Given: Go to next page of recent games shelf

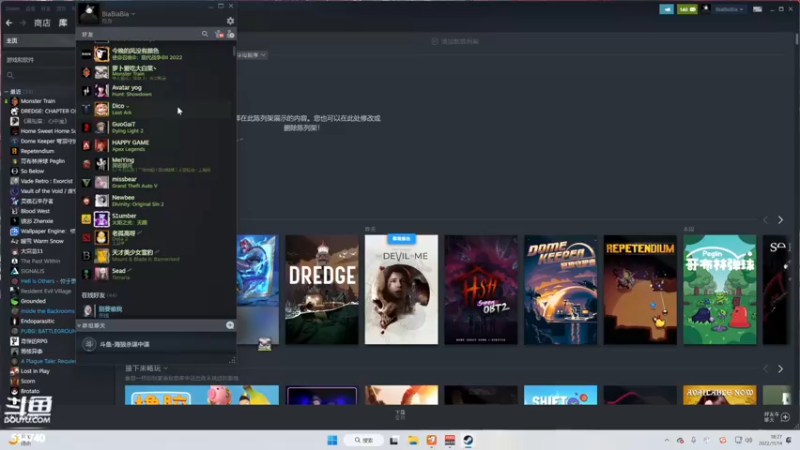Looking at the screenshot, I should coord(780,220).
